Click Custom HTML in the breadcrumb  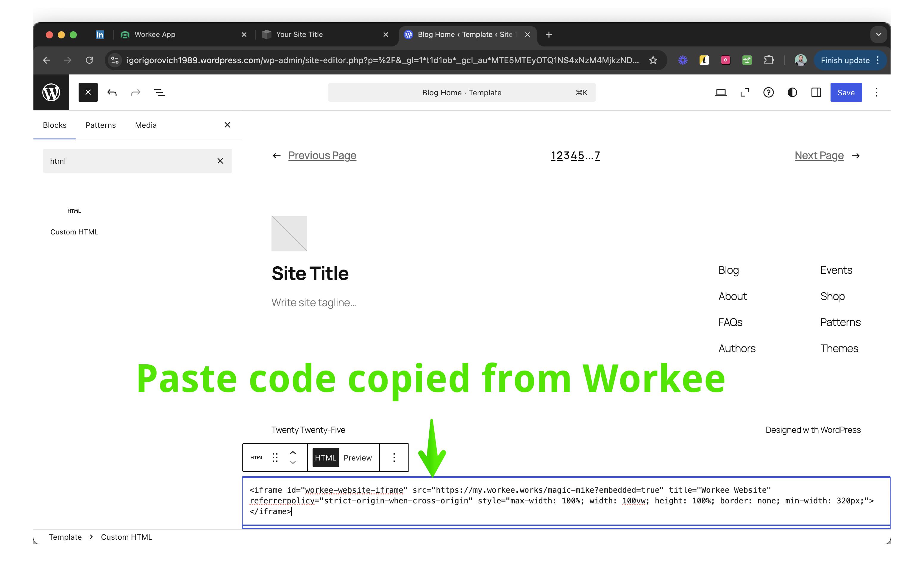click(127, 537)
